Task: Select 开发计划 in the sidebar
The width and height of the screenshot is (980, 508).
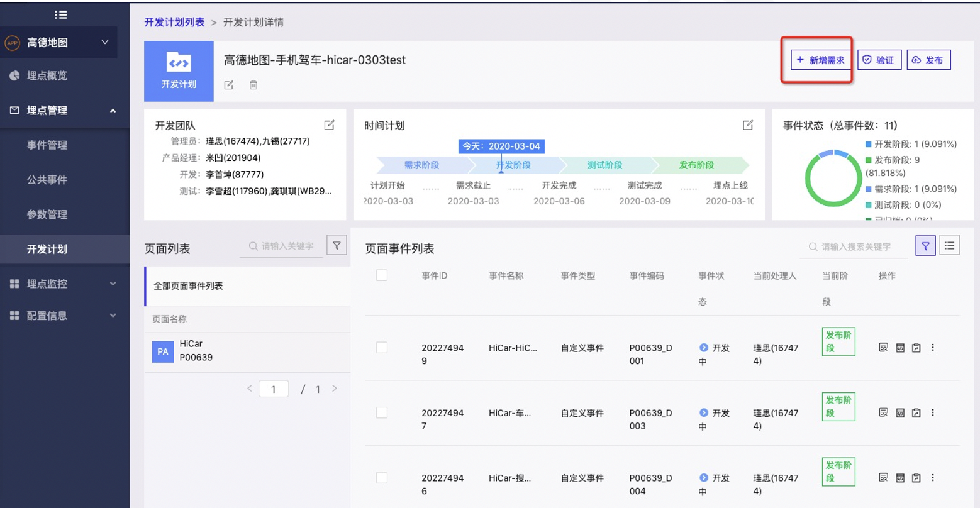Action: point(65,249)
